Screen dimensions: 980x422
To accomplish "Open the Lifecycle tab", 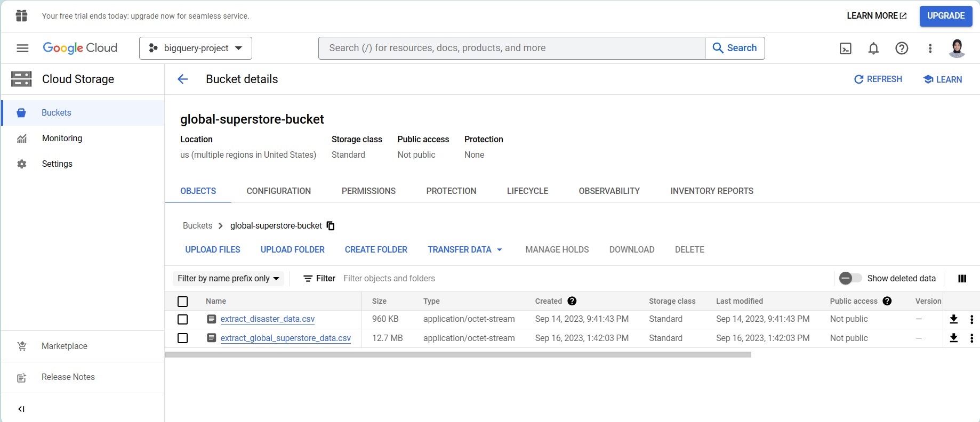I will (x=527, y=191).
